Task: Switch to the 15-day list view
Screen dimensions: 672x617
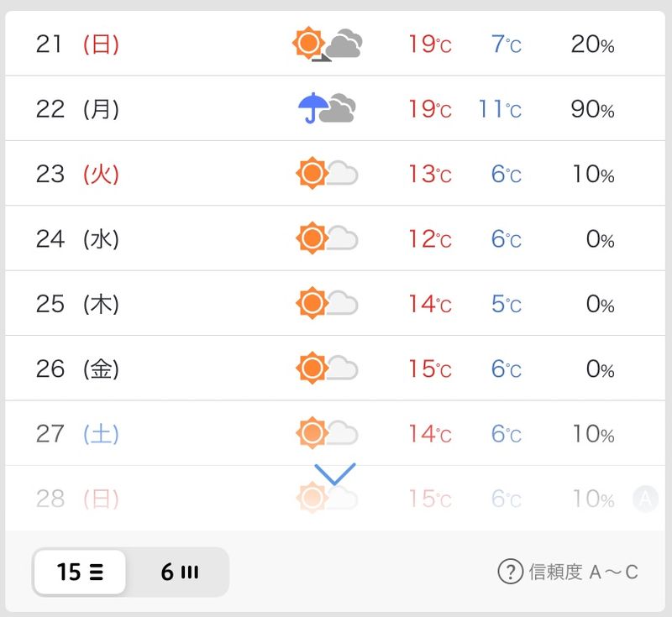Action: [x=80, y=573]
